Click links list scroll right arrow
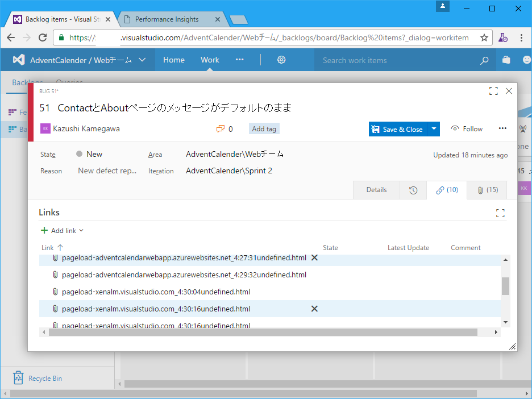This screenshot has height=399, width=532. pos(496,332)
